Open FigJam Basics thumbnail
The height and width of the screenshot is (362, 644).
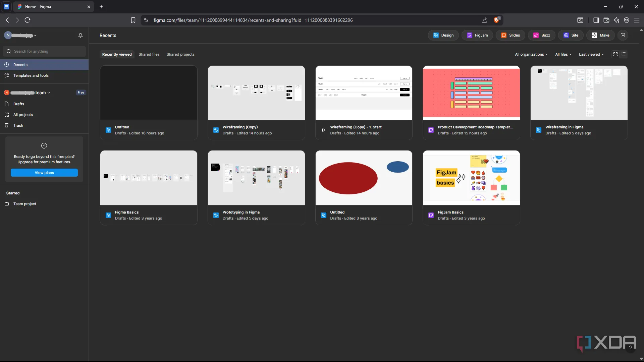pos(471,178)
